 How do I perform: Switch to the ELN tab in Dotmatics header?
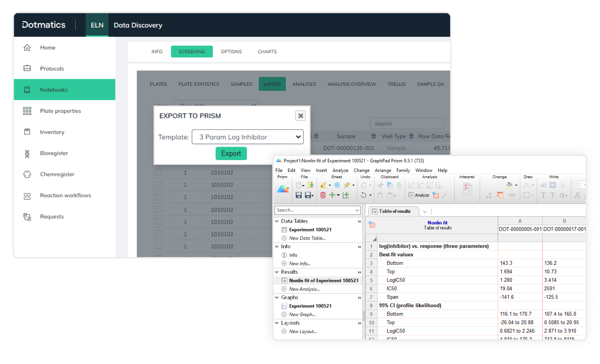97,25
